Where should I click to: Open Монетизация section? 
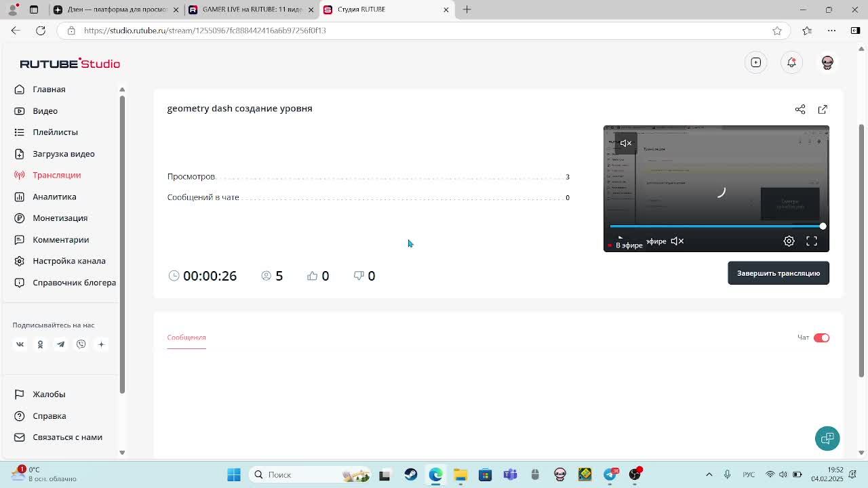coord(60,218)
